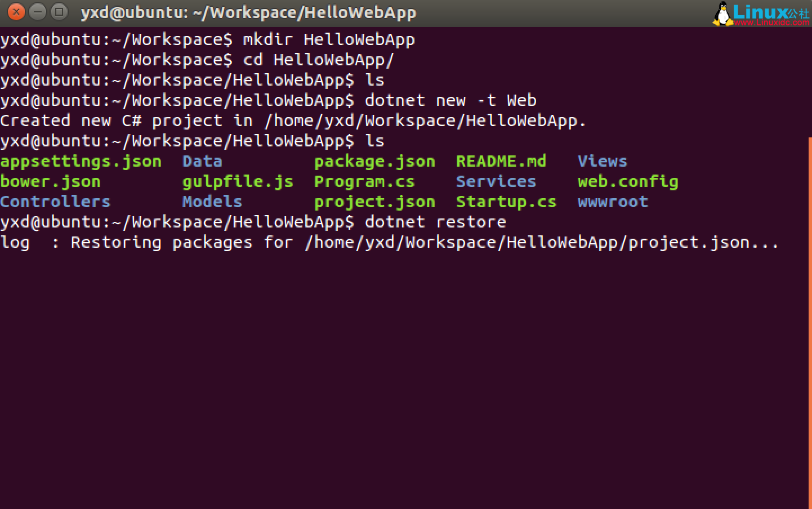Click the Models directory entry

[212, 202]
